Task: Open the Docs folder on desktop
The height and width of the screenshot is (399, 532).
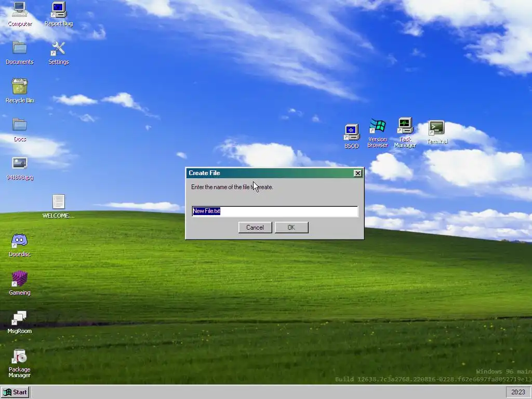Action: coord(20,129)
